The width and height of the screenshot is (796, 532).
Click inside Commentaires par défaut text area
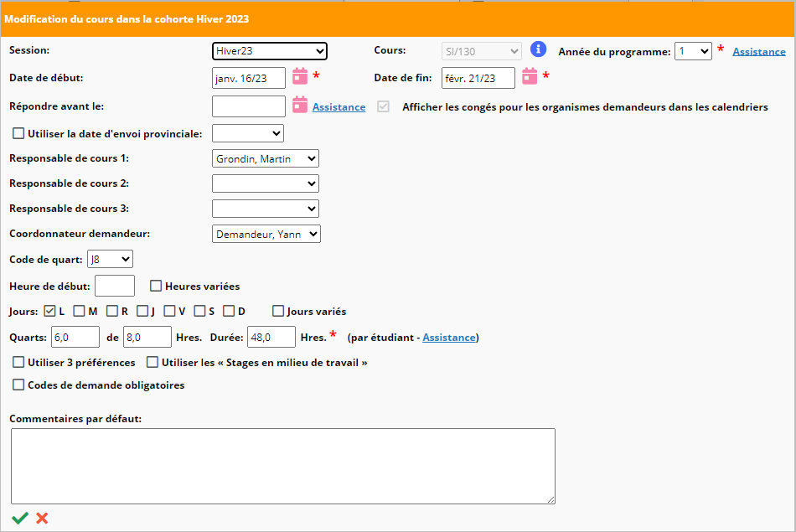[x=283, y=466]
